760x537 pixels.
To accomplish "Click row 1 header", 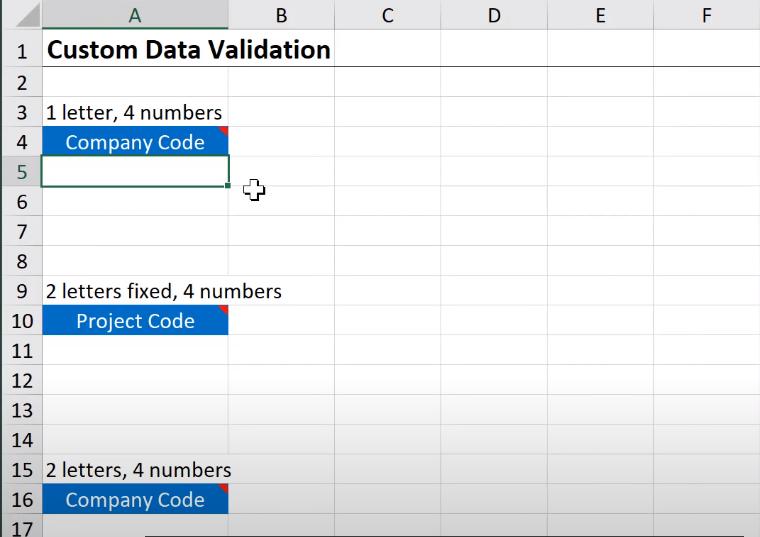I will pyautogui.click(x=21, y=49).
